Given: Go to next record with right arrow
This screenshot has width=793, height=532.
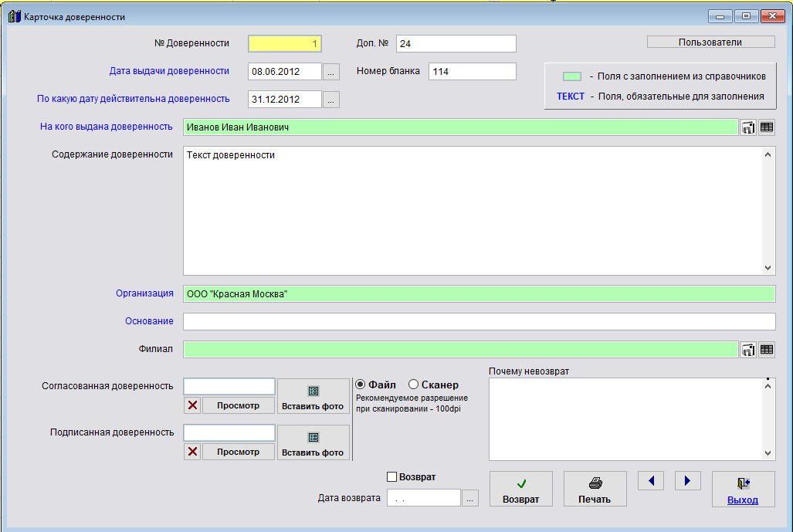Looking at the screenshot, I should (687, 481).
